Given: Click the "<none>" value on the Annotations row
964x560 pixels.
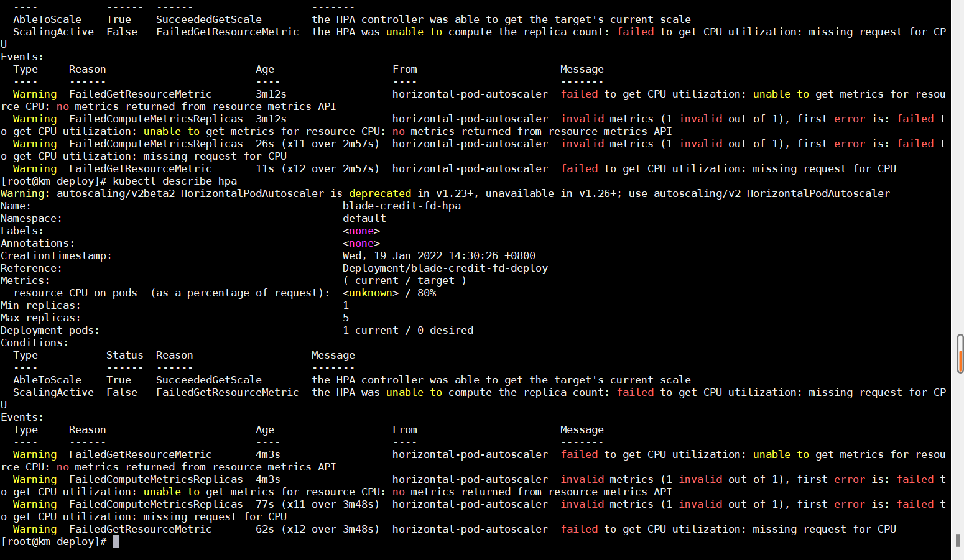Looking at the screenshot, I should 361,243.
